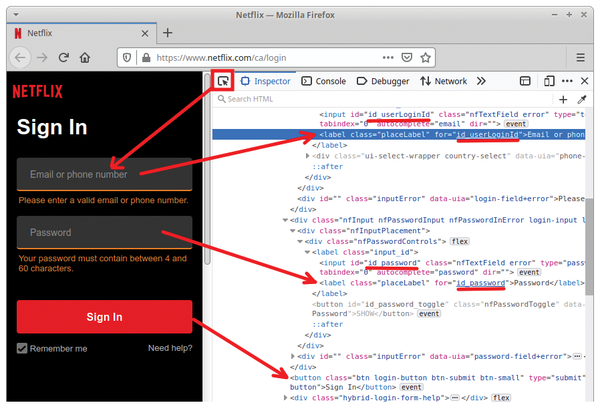Open page actions three-dot menu in URL bar

coord(388,58)
